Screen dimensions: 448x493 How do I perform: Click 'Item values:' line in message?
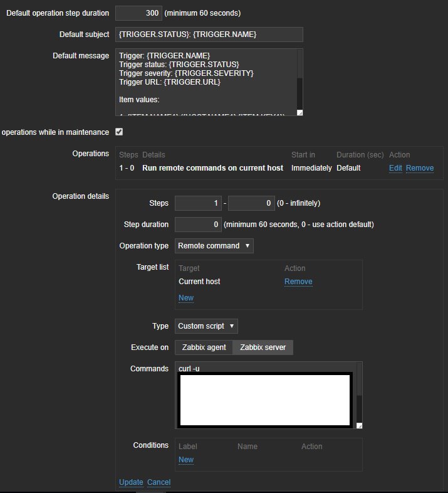pyautogui.click(x=139, y=100)
